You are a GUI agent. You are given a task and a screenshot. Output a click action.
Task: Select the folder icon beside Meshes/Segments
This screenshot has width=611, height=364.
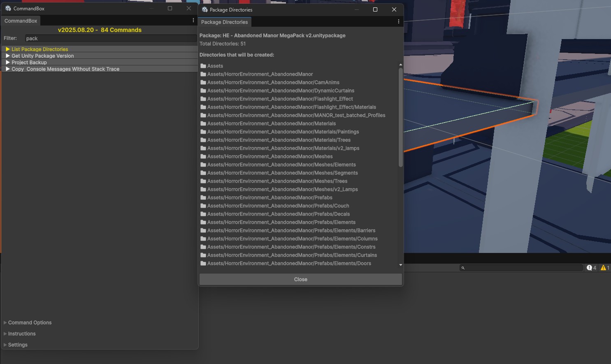[x=203, y=173]
